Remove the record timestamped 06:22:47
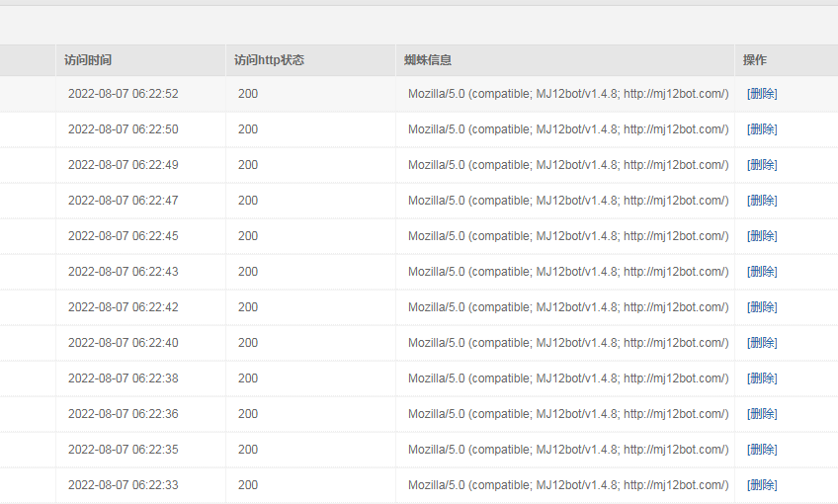Viewport: 838px width, 504px height. [x=762, y=201]
